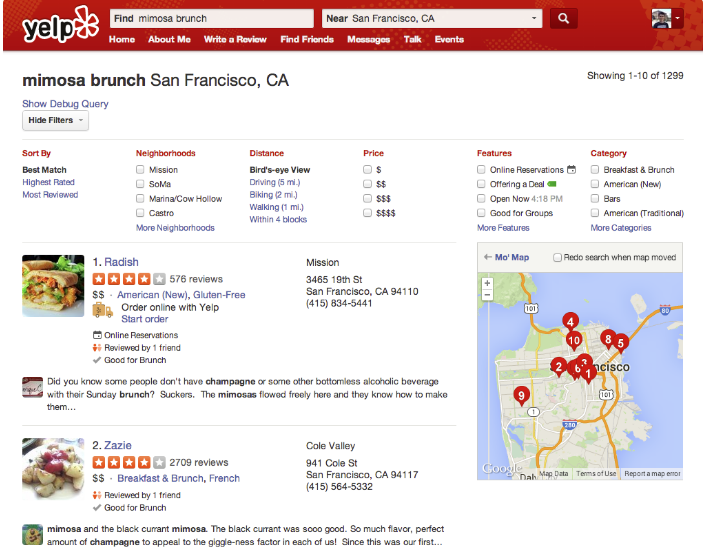
Task: Check the Marina/Cow Hollow filter
Action: 140,198
